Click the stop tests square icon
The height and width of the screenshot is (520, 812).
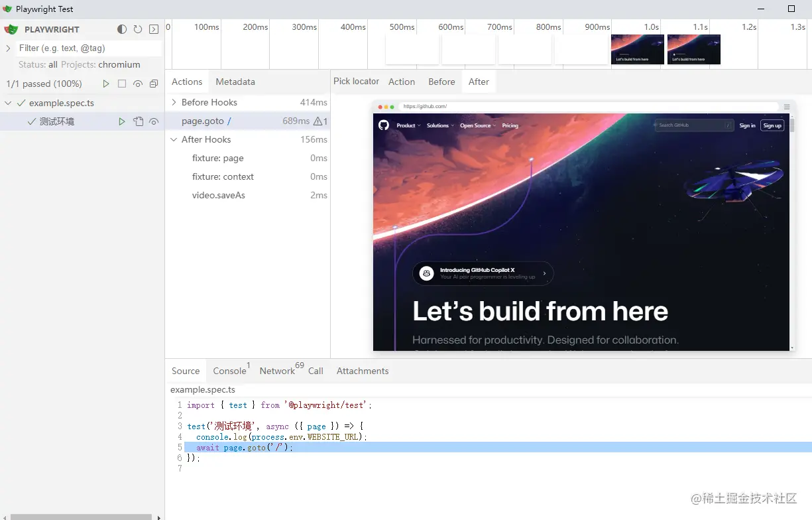[x=122, y=84]
